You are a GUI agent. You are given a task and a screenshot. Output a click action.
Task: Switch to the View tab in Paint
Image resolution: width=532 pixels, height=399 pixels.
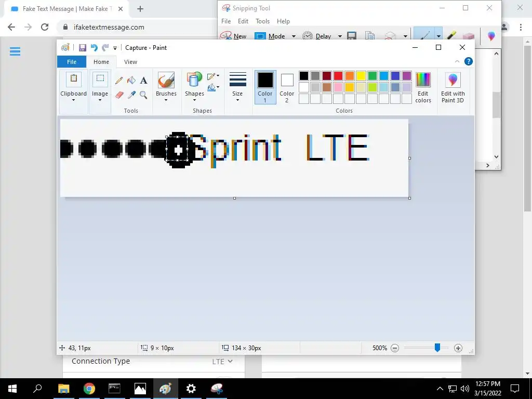click(x=130, y=62)
